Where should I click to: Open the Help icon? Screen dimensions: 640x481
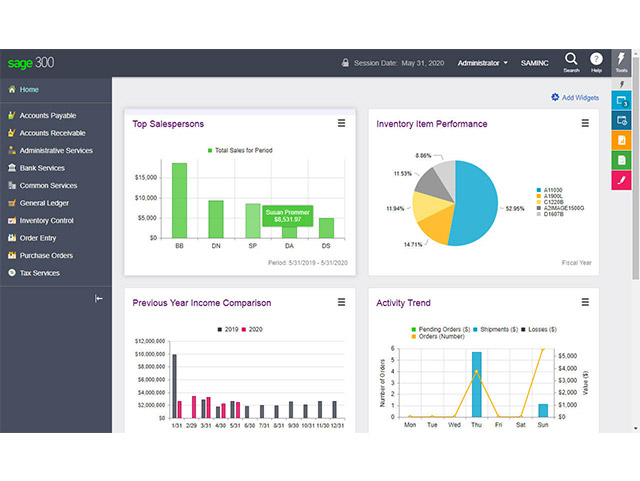click(x=596, y=62)
